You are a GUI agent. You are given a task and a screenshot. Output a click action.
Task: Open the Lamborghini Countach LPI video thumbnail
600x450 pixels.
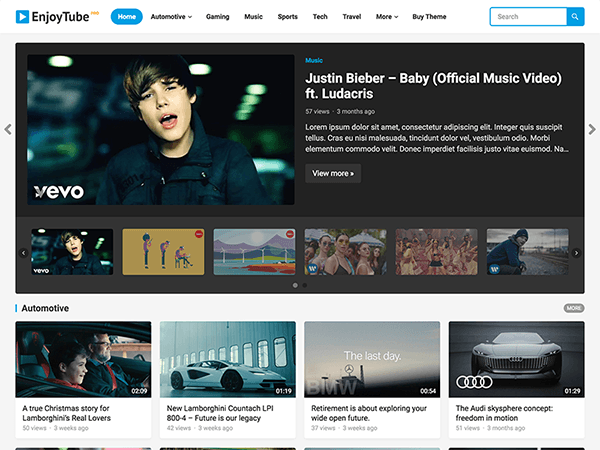coord(227,359)
